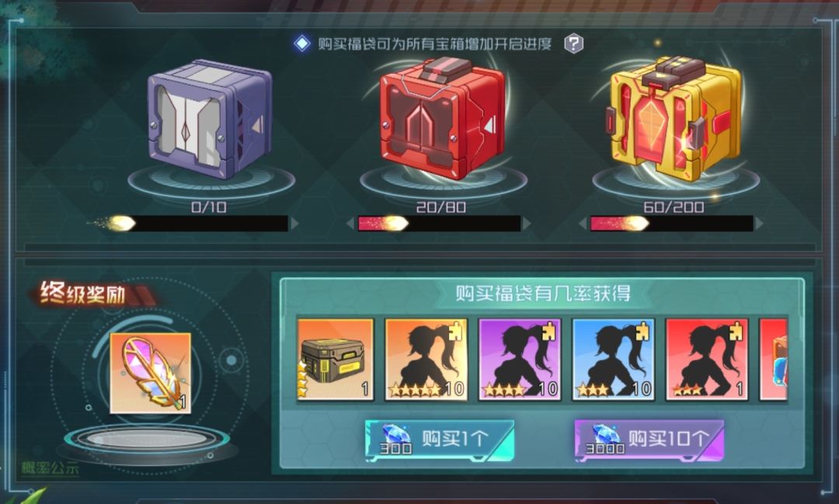Screen dimensions: 839x504
Task: Open the 概率公示 probability disclosure link
Action: pyautogui.click(x=50, y=468)
